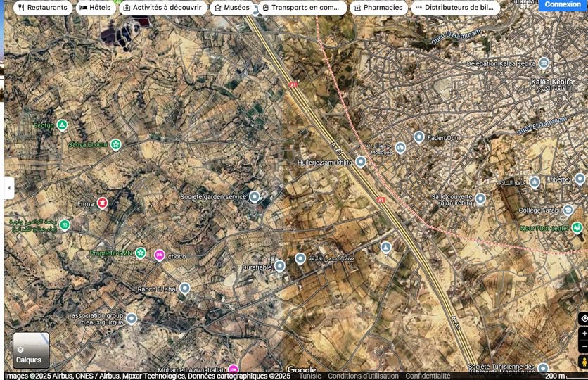588x380 pixels.
Task: Select the Street View pegman icon
Action: [583, 362]
